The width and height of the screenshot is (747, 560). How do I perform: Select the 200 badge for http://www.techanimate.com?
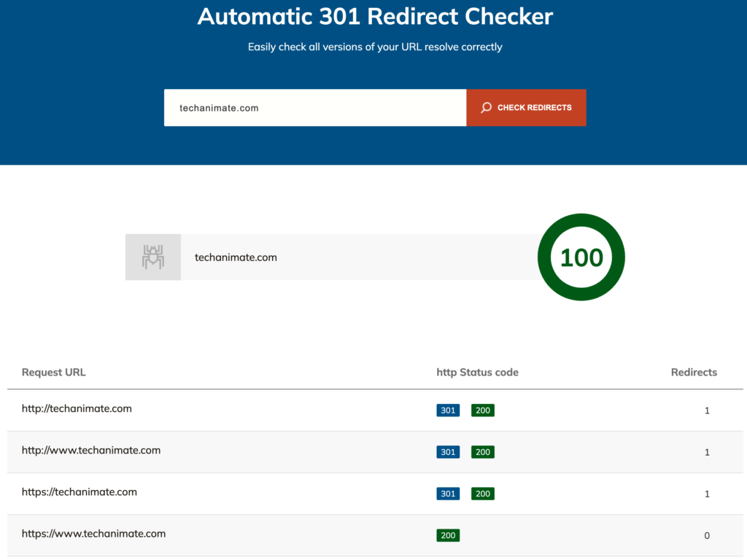(482, 452)
